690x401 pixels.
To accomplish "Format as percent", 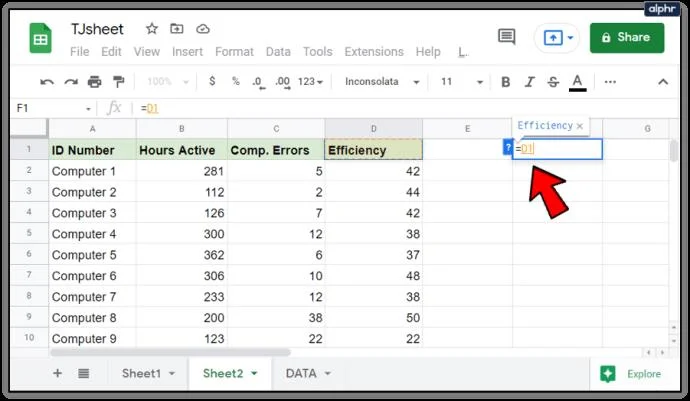I will (x=236, y=81).
